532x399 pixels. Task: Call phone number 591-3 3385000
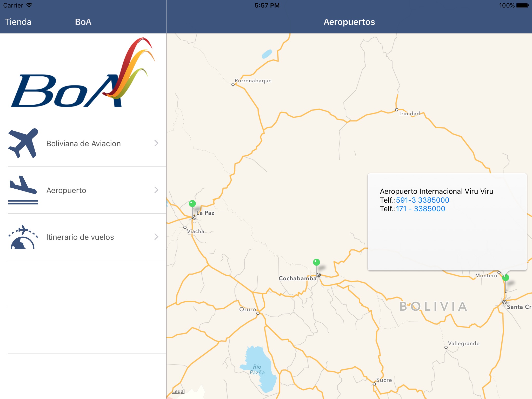point(422,200)
